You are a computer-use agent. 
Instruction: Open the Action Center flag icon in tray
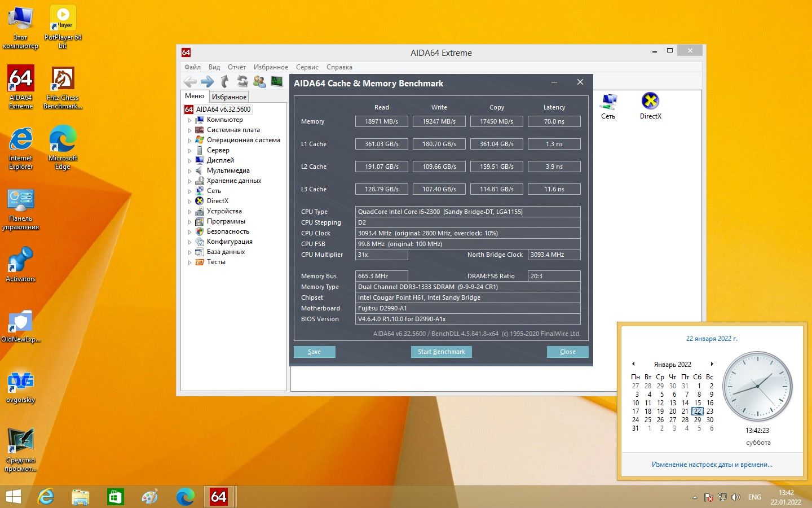coord(709,497)
